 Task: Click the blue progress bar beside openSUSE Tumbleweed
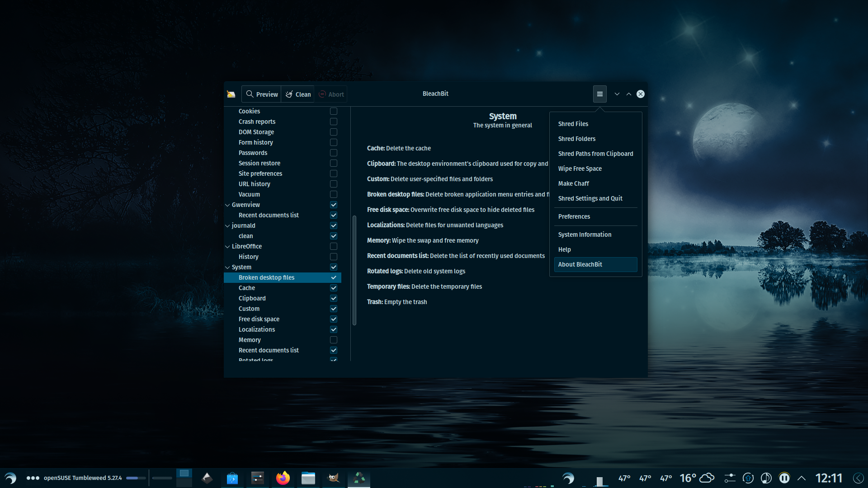coord(136,478)
